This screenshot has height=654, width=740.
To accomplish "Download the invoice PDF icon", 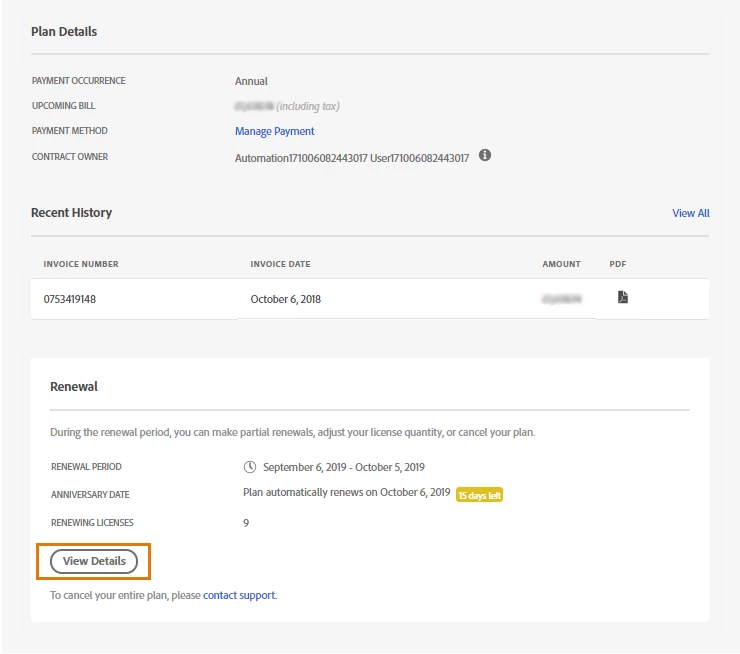I will (623, 297).
